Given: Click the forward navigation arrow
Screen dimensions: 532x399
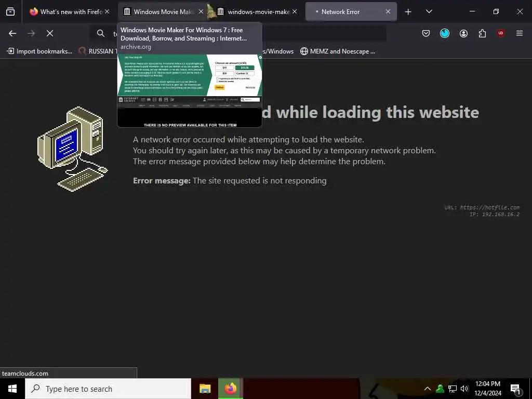Looking at the screenshot, I should coord(31,33).
